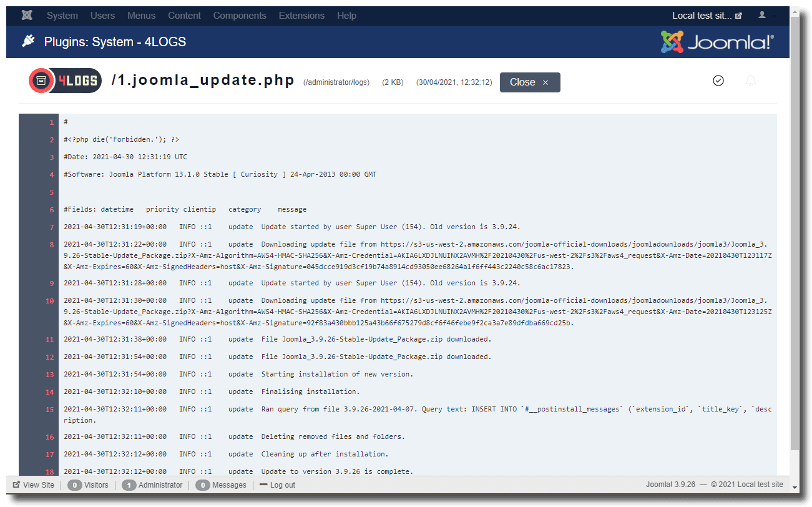This screenshot has height=507, width=812.
Task: Click the notification bell icon
Action: pyautogui.click(x=751, y=81)
